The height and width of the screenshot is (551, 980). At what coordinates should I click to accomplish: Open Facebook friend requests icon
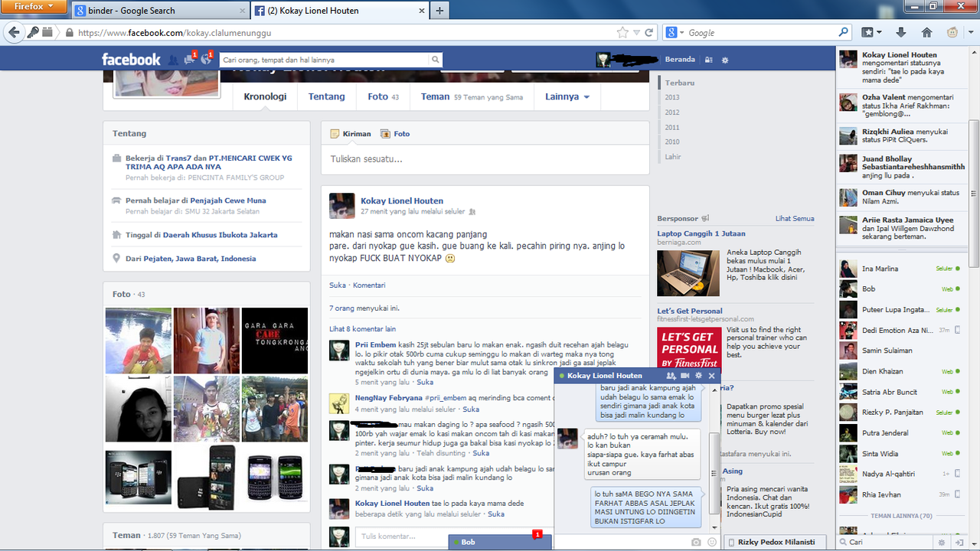point(173,60)
